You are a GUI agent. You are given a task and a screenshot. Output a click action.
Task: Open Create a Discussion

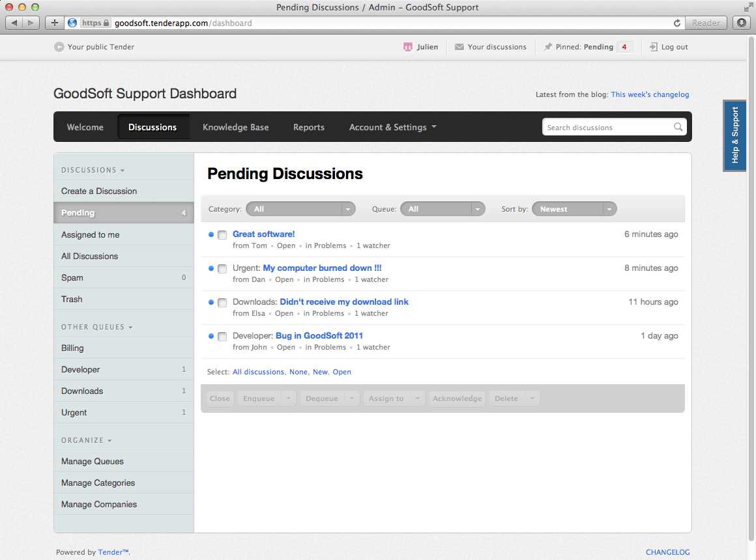coord(124,191)
